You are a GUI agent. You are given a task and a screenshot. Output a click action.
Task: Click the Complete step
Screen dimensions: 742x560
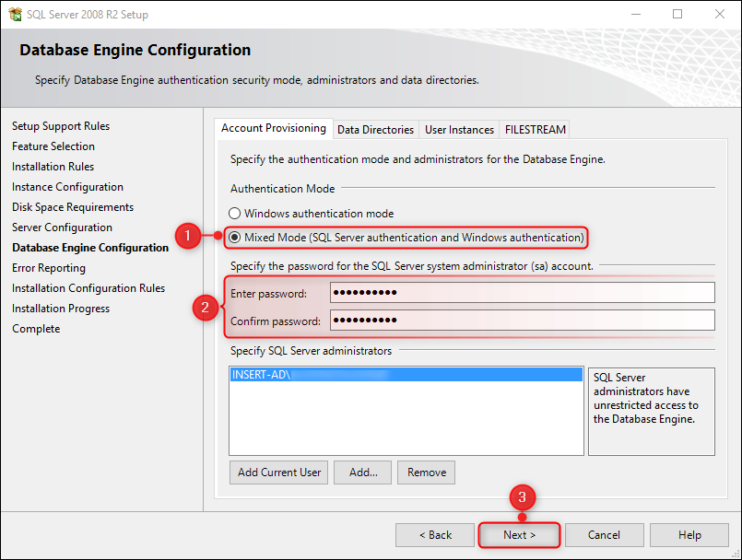pos(36,329)
